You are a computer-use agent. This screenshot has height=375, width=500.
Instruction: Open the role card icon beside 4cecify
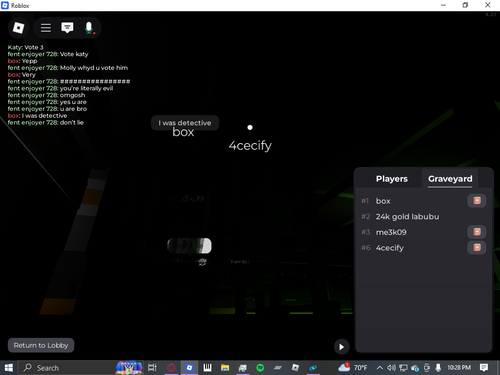point(477,248)
